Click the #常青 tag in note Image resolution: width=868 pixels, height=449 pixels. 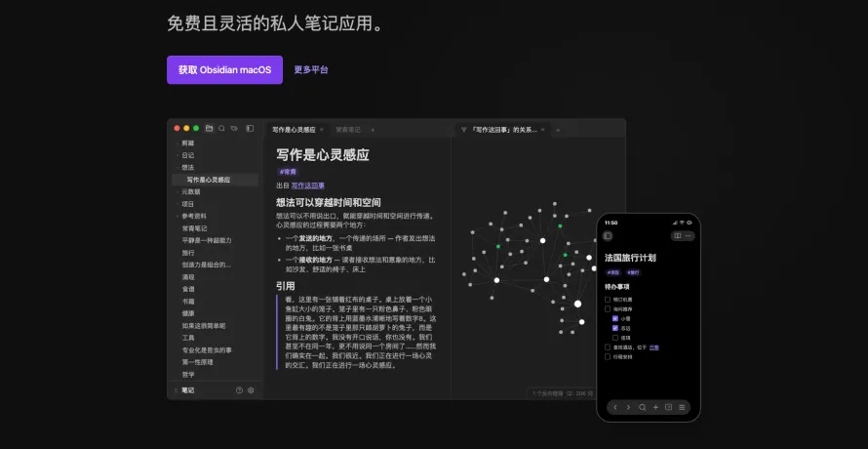pyautogui.click(x=288, y=172)
